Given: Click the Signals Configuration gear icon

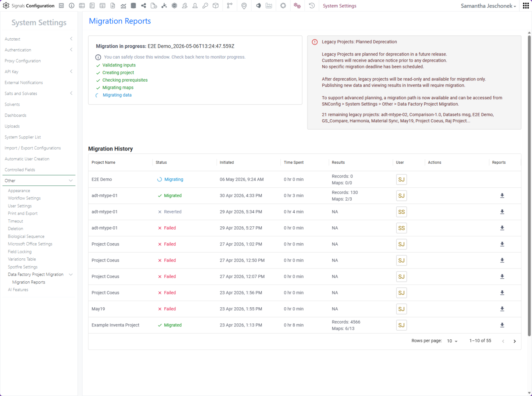Looking at the screenshot, I should [6, 6].
